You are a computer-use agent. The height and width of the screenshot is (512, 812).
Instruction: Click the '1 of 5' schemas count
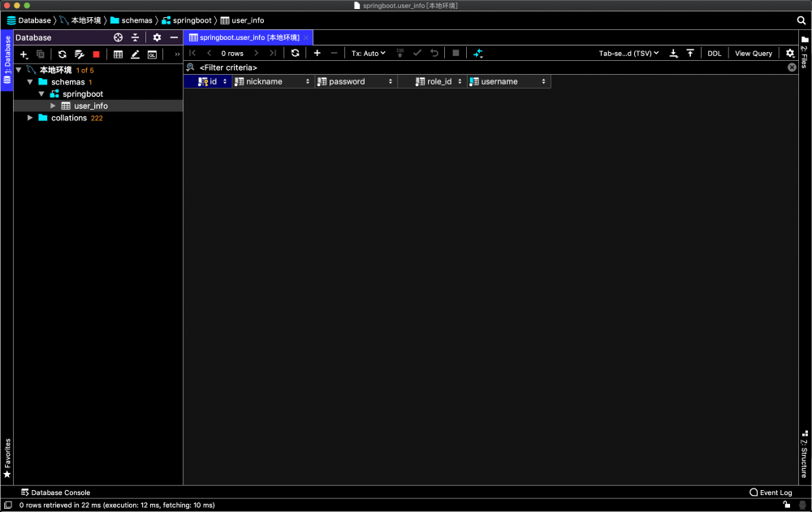[85, 71]
